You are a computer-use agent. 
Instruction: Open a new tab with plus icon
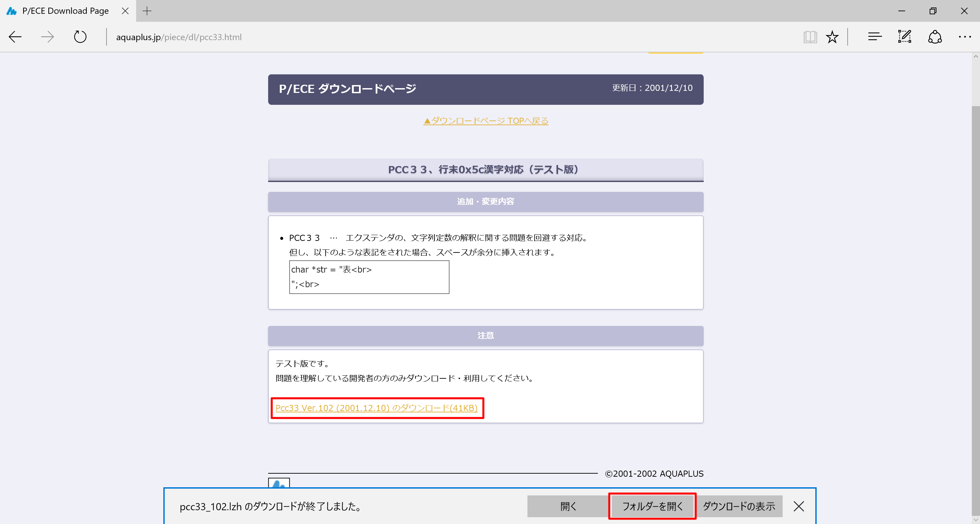click(147, 11)
